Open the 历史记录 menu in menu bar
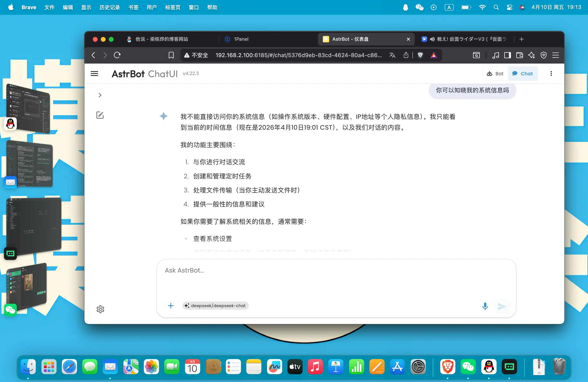The width and height of the screenshot is (588, 382). tap(110, 7)
